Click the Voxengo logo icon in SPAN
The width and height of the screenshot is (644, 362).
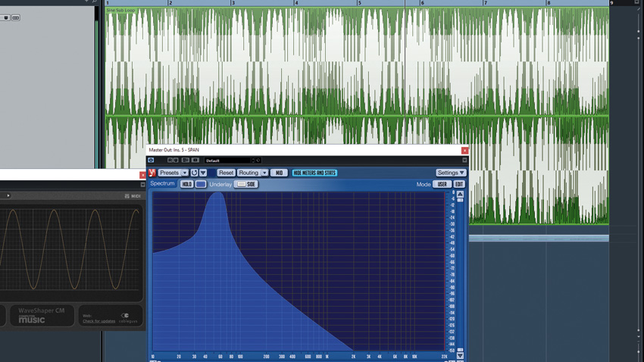(x=152, y=173)
